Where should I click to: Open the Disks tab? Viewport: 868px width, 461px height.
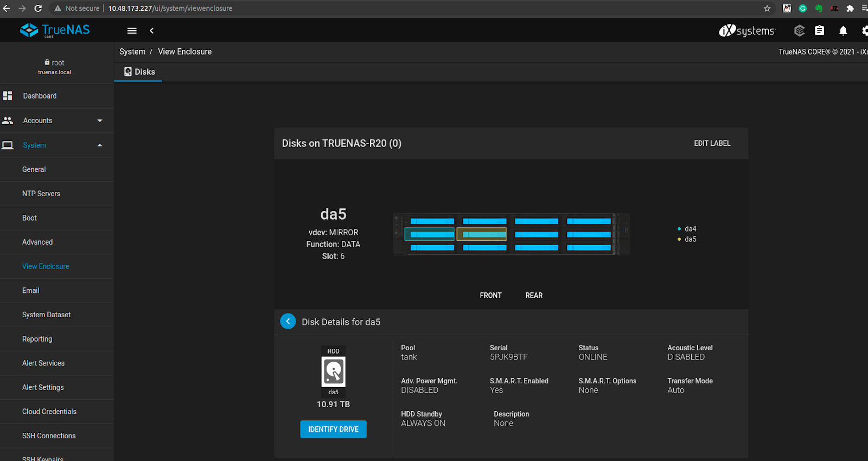139,72
